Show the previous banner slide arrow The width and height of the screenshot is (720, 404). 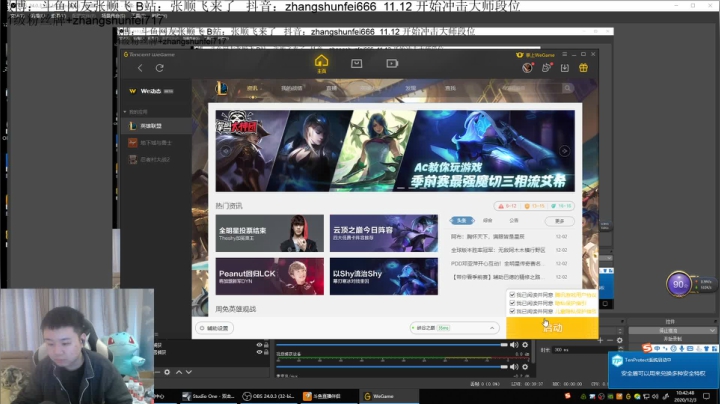click(225, 151)
